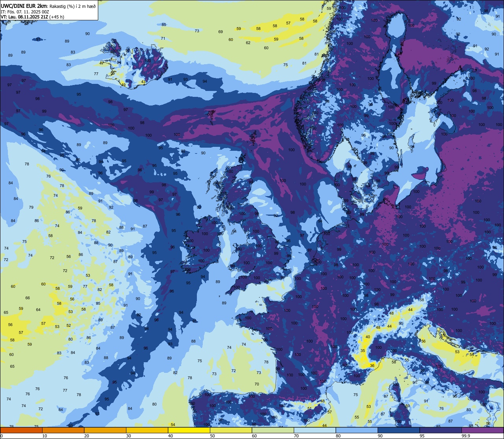Click the '64' humidity value in the Atlantic
The width and height of the screenshot is (504, 439).
[x=38, y=309]
